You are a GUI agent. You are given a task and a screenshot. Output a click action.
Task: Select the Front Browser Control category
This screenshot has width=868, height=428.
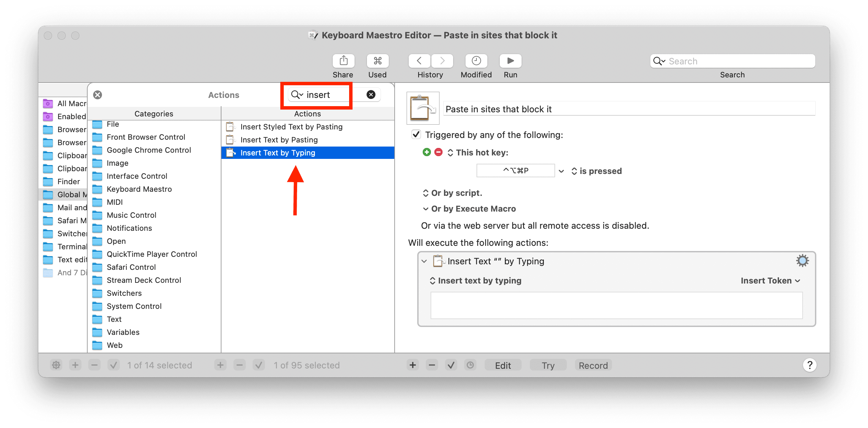pos(154,137)
